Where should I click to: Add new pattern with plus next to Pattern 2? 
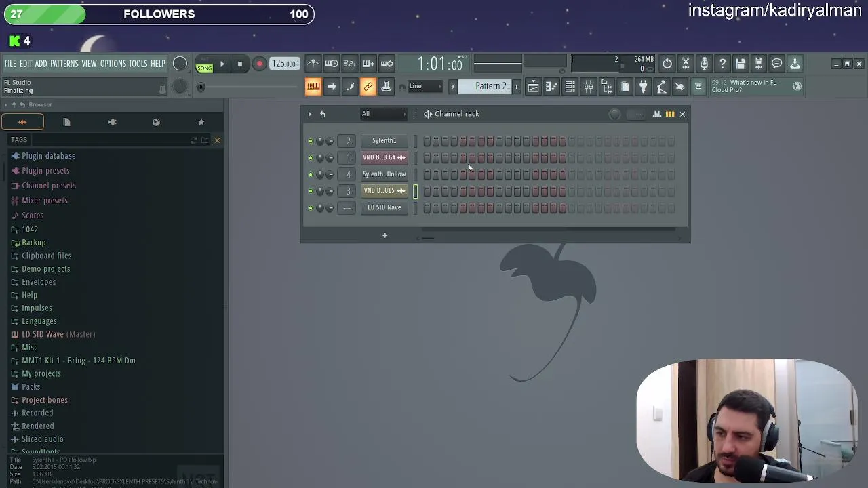[516, 87]
